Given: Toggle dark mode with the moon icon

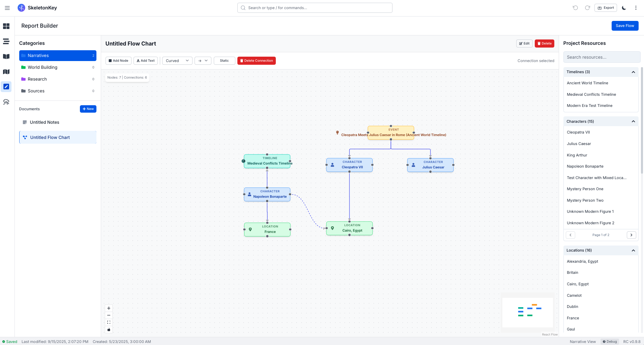Looking at the screenshot, I should (x=624, y=7).
